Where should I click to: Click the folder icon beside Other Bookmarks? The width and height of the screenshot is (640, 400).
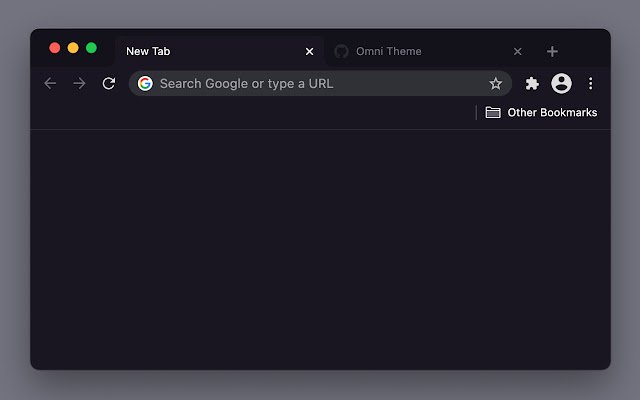[x=493, y=112]
